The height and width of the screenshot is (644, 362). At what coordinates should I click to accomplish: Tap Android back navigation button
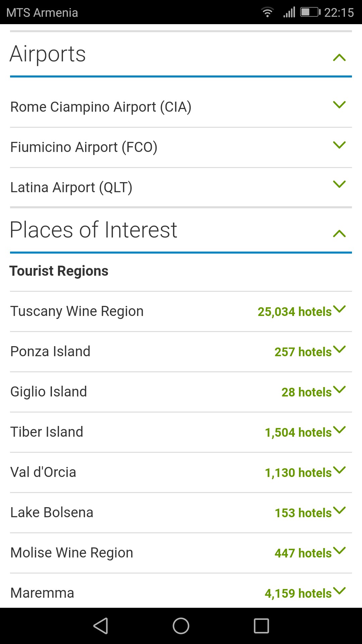tap(101, 626)
